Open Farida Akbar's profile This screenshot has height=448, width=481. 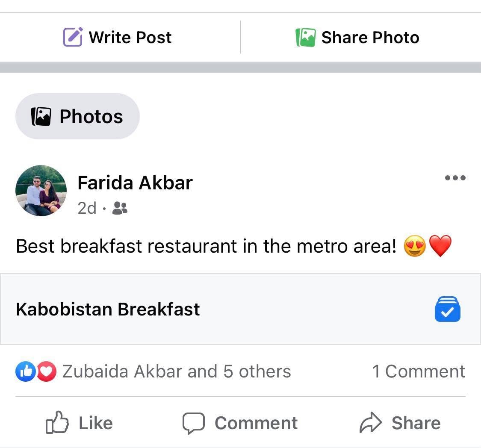[x=135, y=182]
